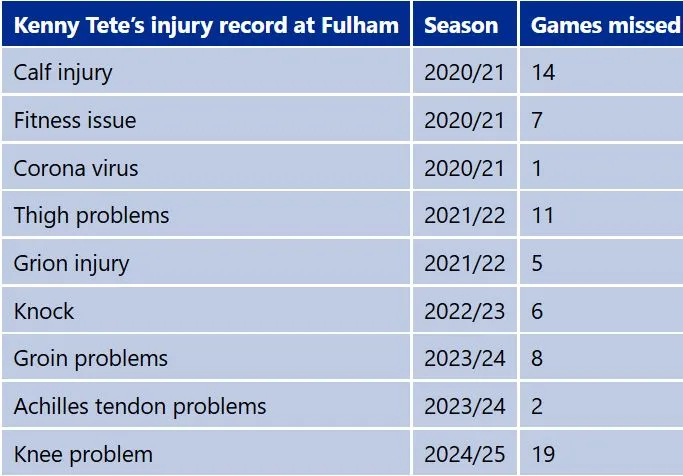The image size is (683, 476).
Task: Select the Achilles tendon problems cell
Action: coord(140,406)
